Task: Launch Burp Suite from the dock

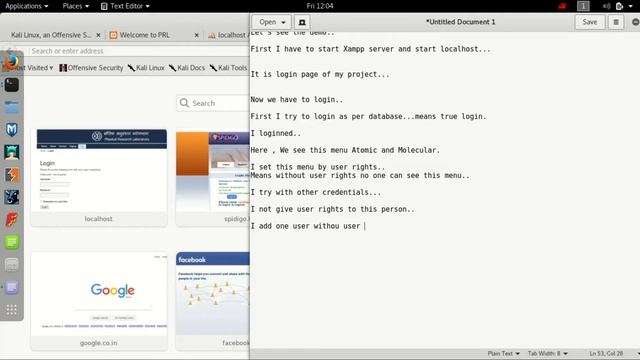Action: pos(11,175)
